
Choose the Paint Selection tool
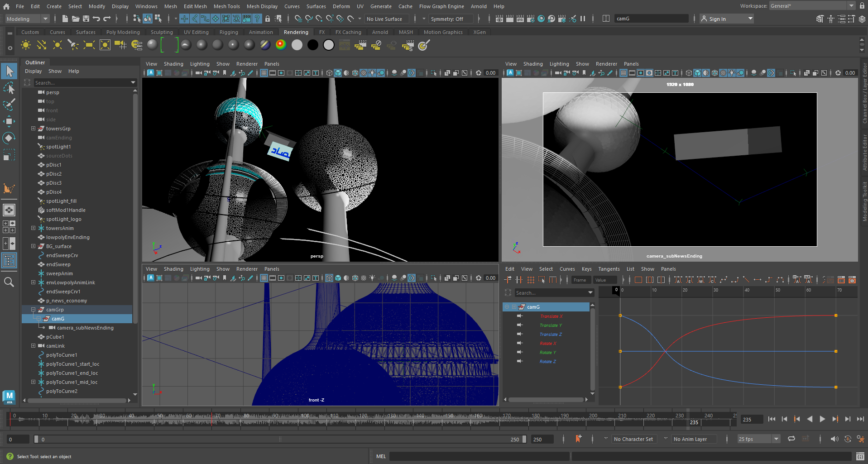point(9,105)
